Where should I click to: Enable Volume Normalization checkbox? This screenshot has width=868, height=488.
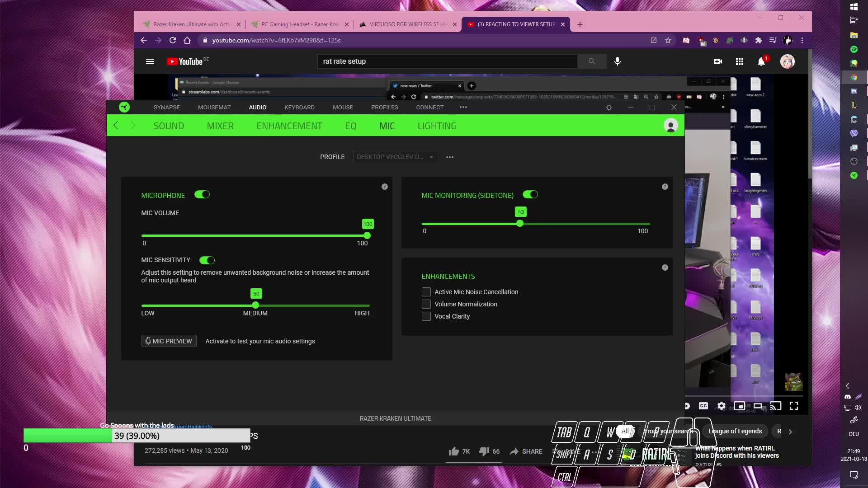(x=426, y=304)
